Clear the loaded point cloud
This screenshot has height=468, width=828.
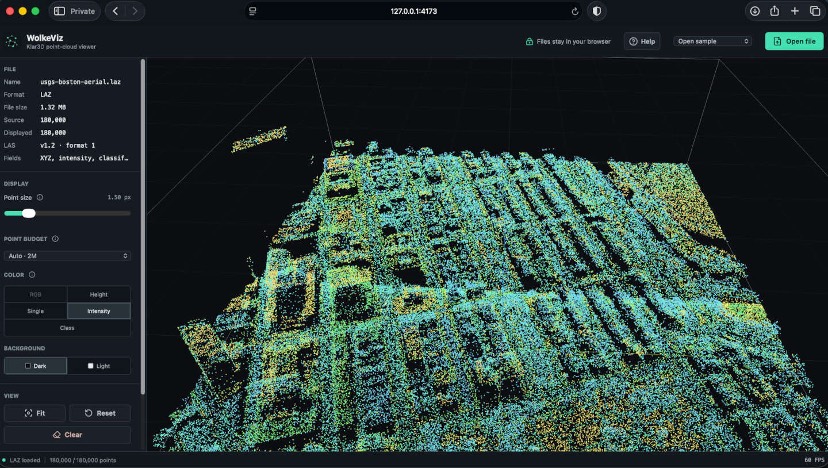67,435
